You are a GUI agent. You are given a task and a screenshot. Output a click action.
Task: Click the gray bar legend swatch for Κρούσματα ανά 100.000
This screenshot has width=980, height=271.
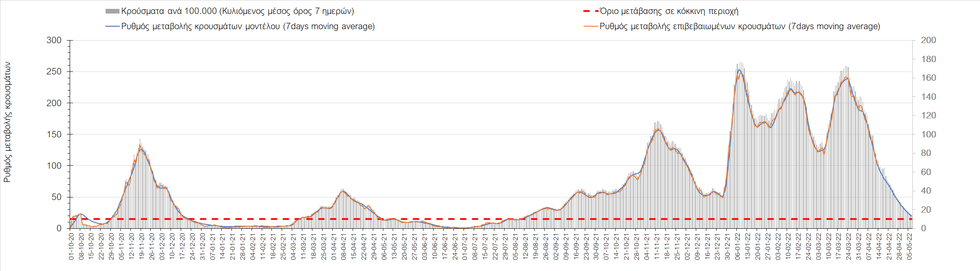[112, 11]
